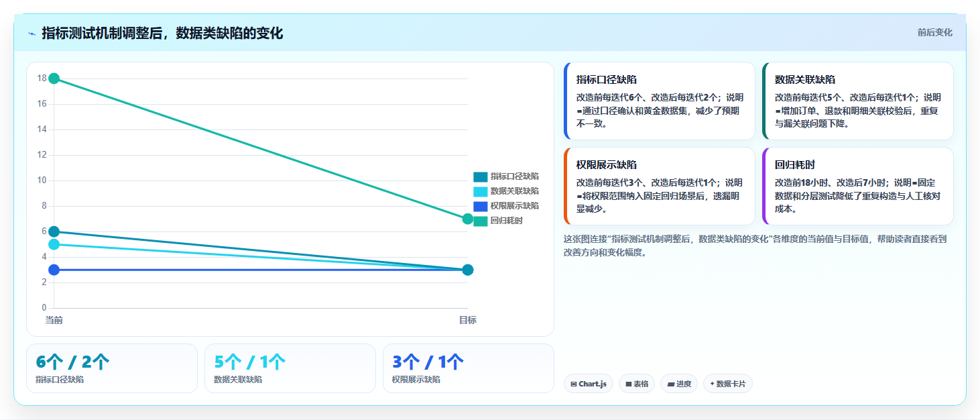Click description starting 改造前每迭代3个

[x=660, y=195]
